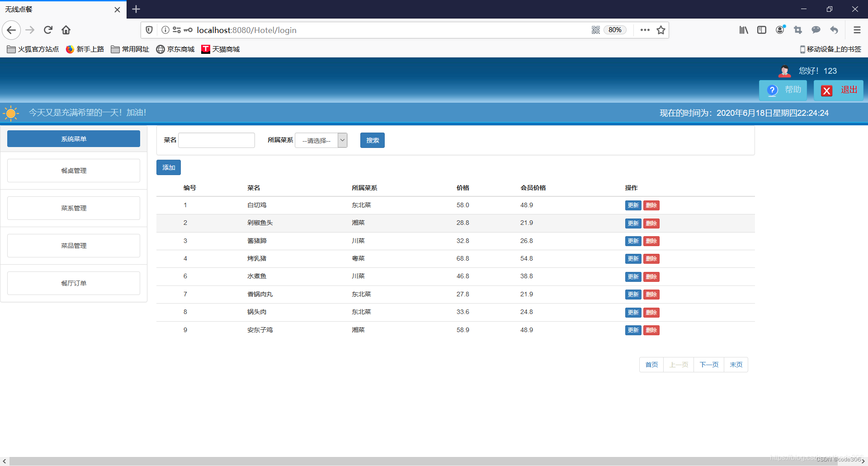868x466 pixels.
Task: Click the saved password key icon
Action: (x=188, y=30)
